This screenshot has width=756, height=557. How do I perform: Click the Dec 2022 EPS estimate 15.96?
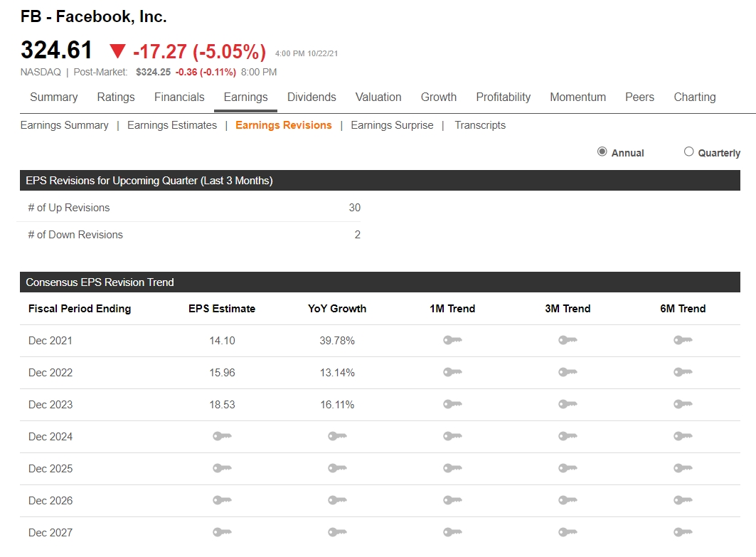tap(222, 372)
